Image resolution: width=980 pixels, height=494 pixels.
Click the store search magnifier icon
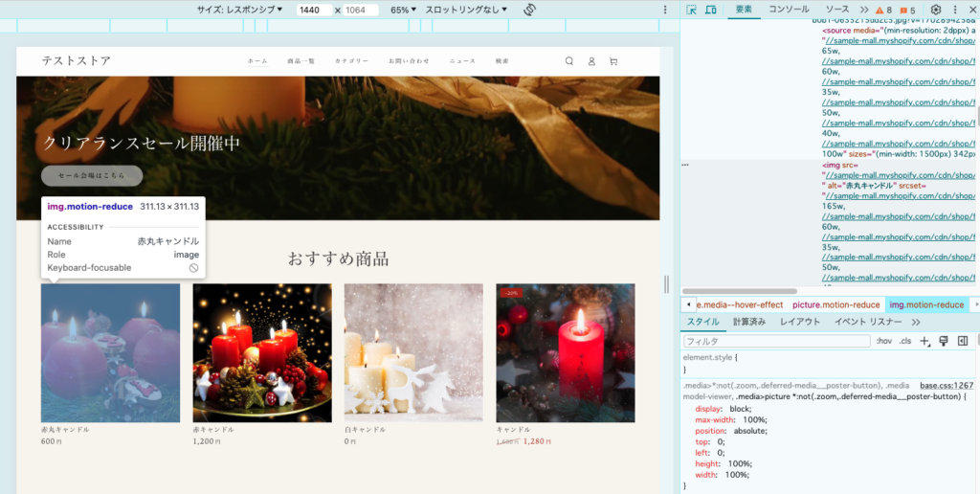pos(569,61)
